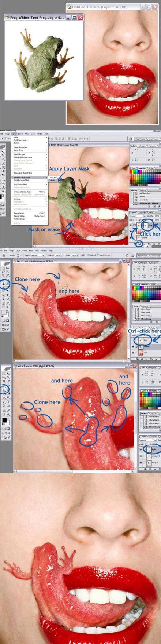The image size is (161, 644).
Task: Select the circled Clone Stamp tool beside the 200% light window
Action: [4, 390]
